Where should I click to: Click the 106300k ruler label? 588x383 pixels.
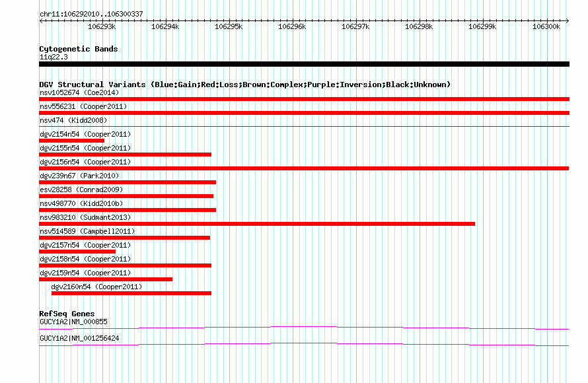point(546,26)
